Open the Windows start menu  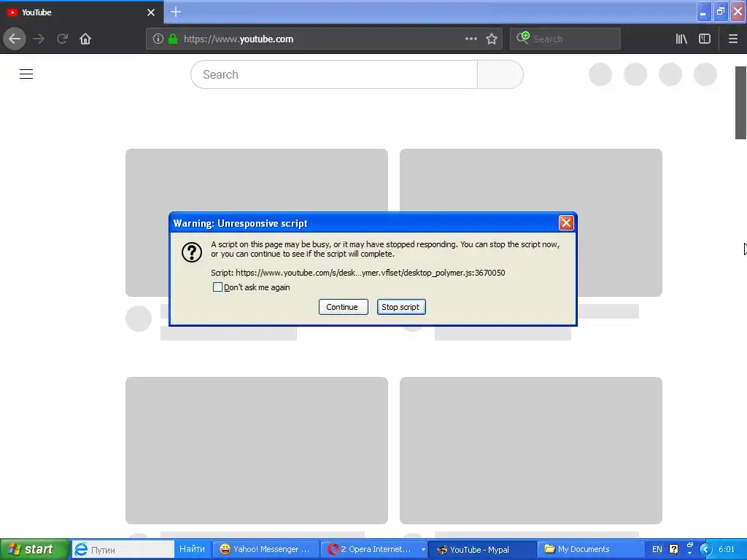coord(35,549)
